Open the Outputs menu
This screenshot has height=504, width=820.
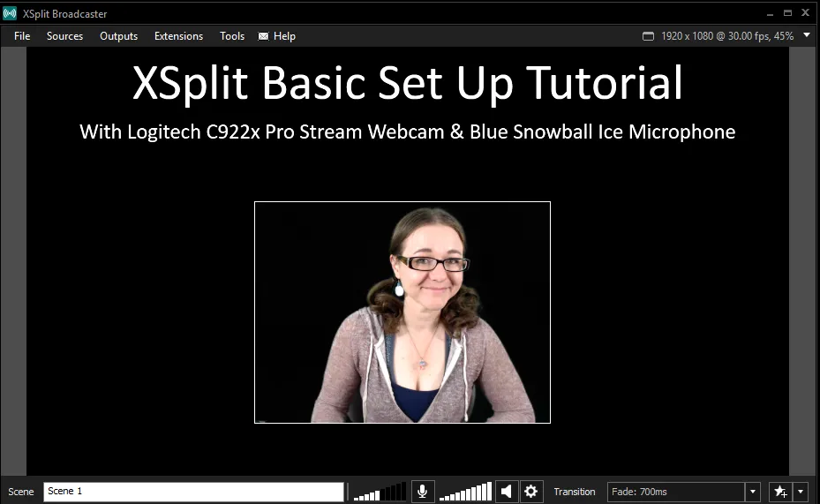[118, 36]
